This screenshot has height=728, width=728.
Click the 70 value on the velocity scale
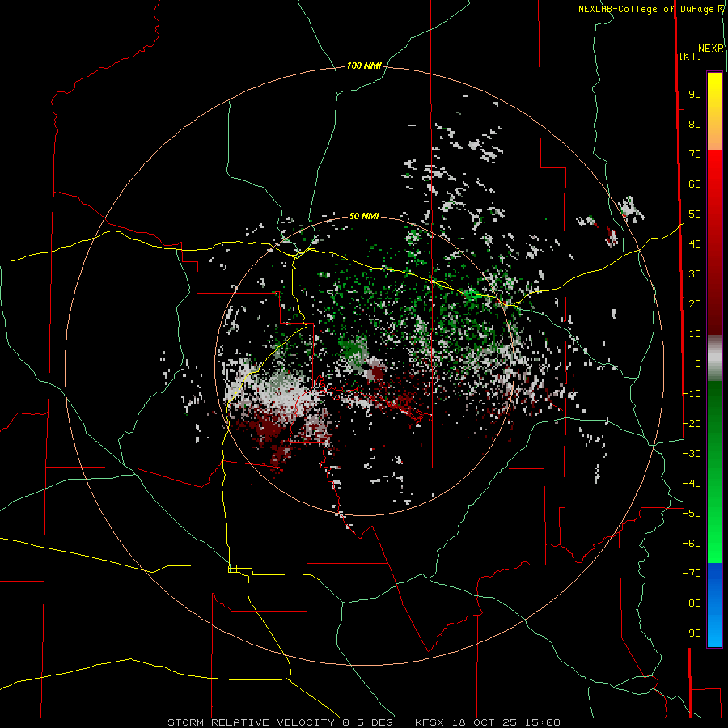(695, 154)
